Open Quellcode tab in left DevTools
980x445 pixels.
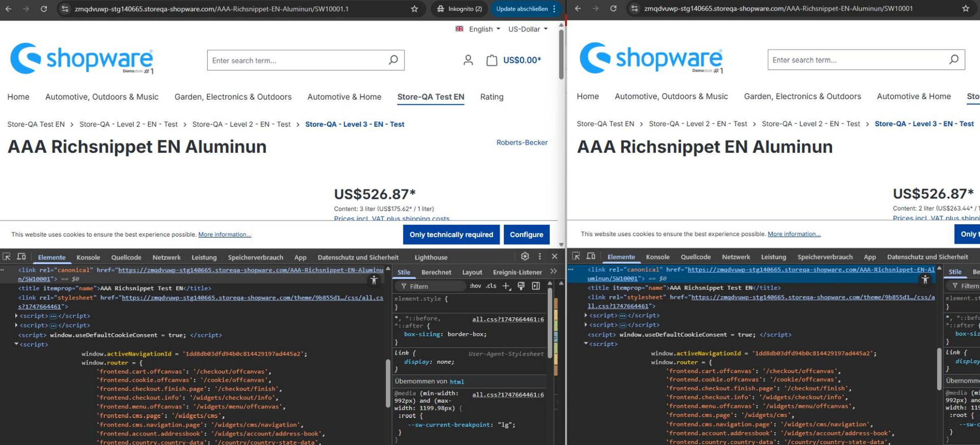126,257
